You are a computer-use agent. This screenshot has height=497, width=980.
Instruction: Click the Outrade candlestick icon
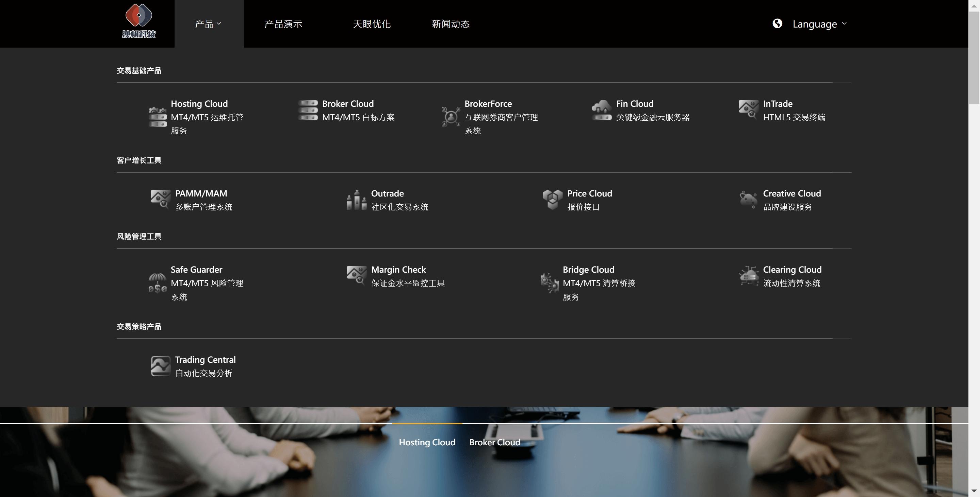tap(357, 200)
